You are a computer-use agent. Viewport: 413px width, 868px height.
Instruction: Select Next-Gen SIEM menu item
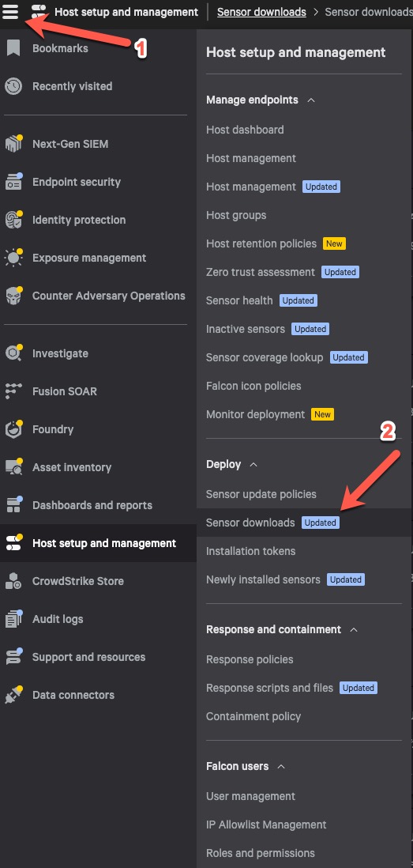coord(70,144)
